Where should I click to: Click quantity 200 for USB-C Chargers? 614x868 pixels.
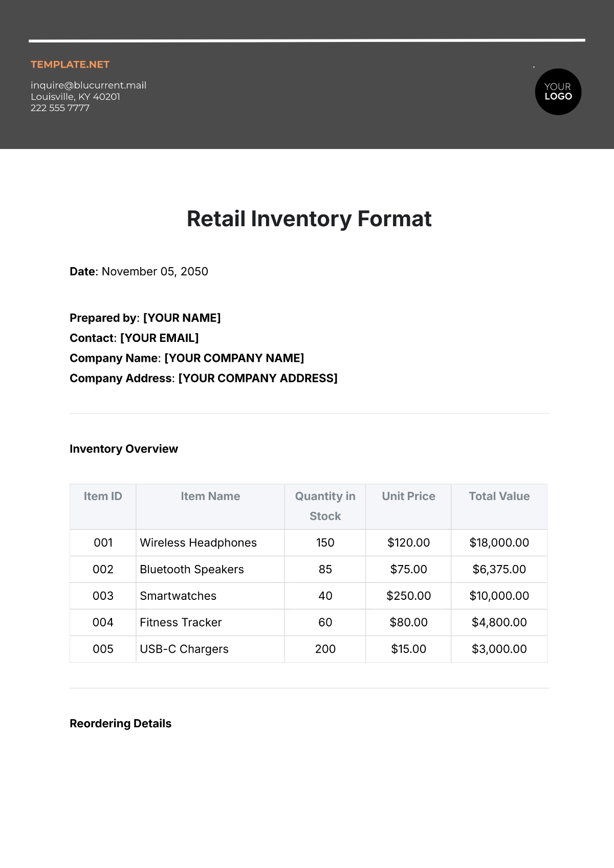point(325,649)
